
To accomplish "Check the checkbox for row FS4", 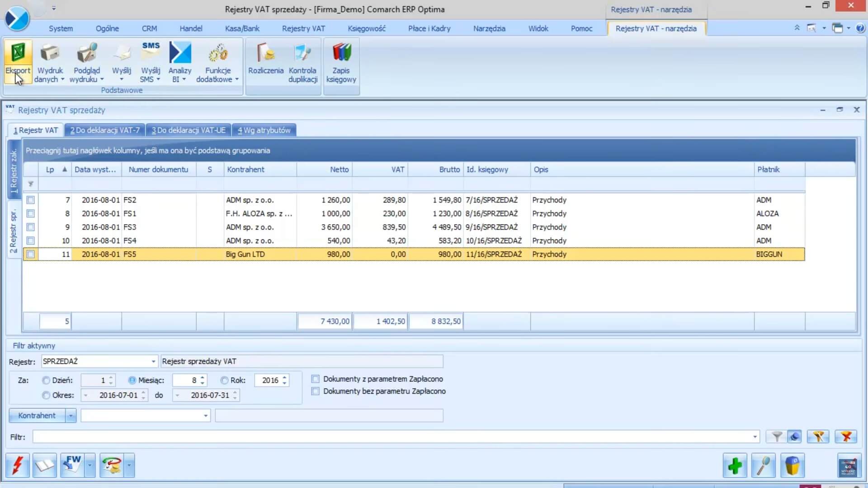I will 30,240.
